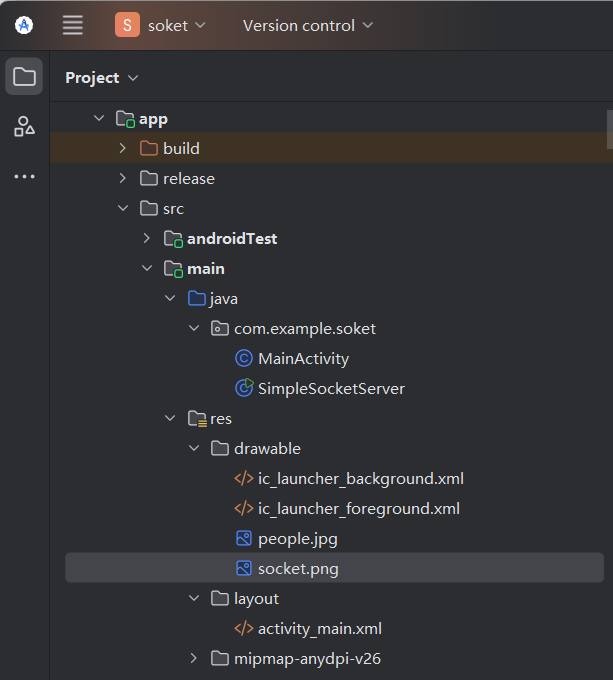Select the activity_main.xml file name
Screen dimensions: 613x680
320,629
